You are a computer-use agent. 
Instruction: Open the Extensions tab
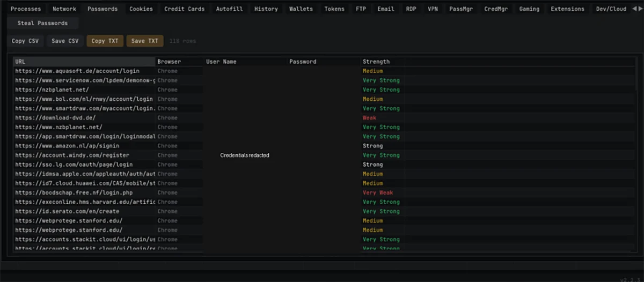(568, 9)
